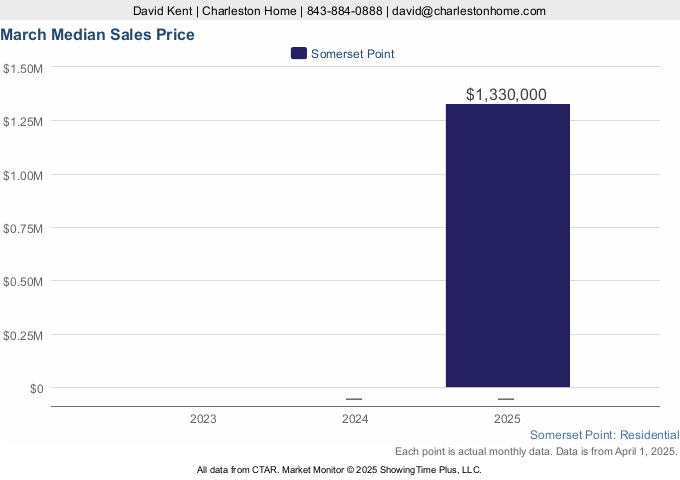Click the ShowingTime Plus copyright text
Screen dimensions: 680x480
tap(340, 469)
